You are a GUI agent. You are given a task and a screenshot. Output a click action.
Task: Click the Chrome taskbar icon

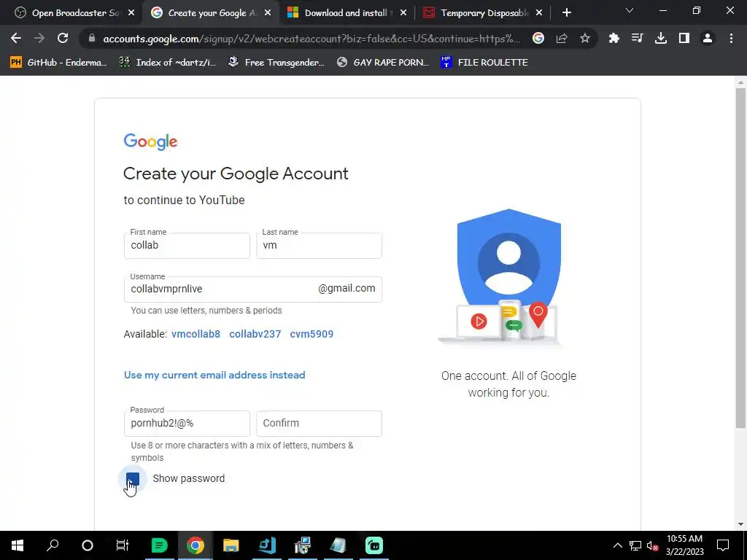point(195,545)
